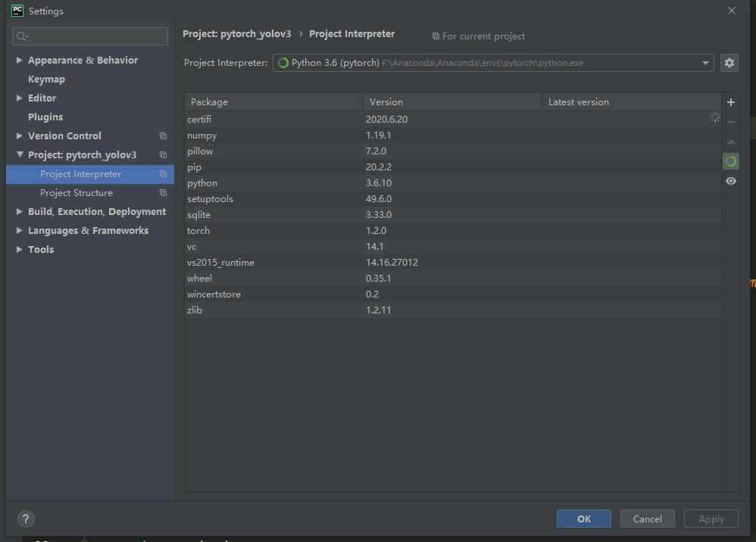Select the sqlite package row
Viewport: 756px width, 542px height.
[x=453, y=215]
